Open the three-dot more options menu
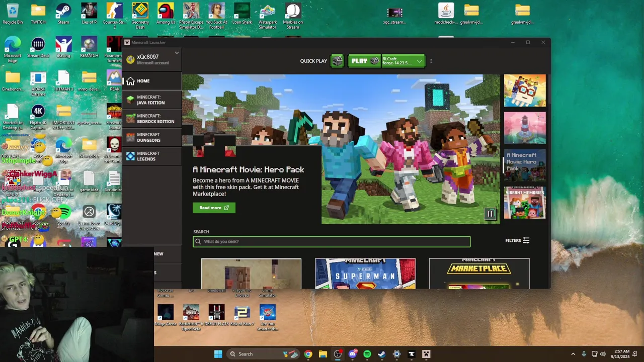This screenshot has width=644, height=362. pyautogui.click(x=431, y=61)
